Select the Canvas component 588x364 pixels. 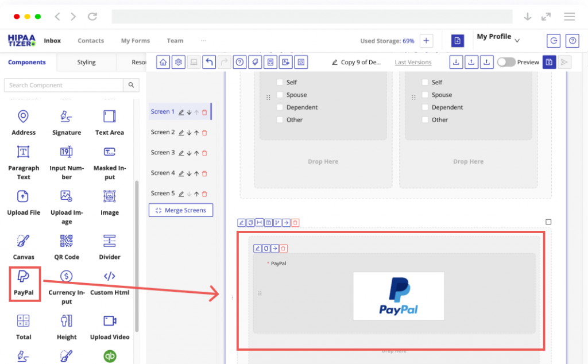[24, 241]
